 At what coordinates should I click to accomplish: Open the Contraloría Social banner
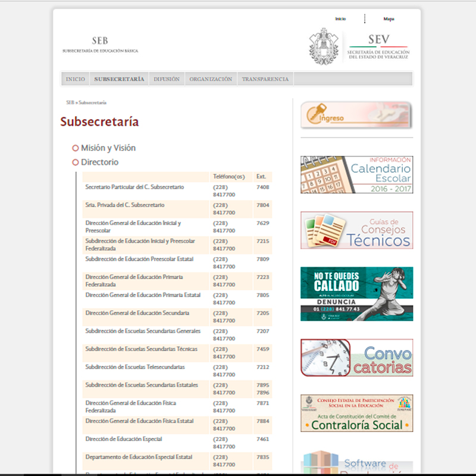[356, 413]
